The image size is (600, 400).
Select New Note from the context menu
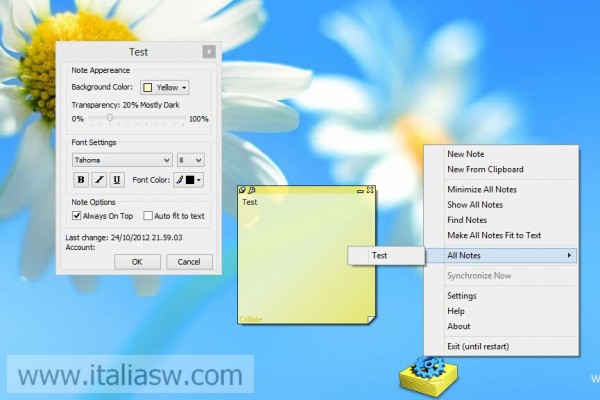coord(466,154)
